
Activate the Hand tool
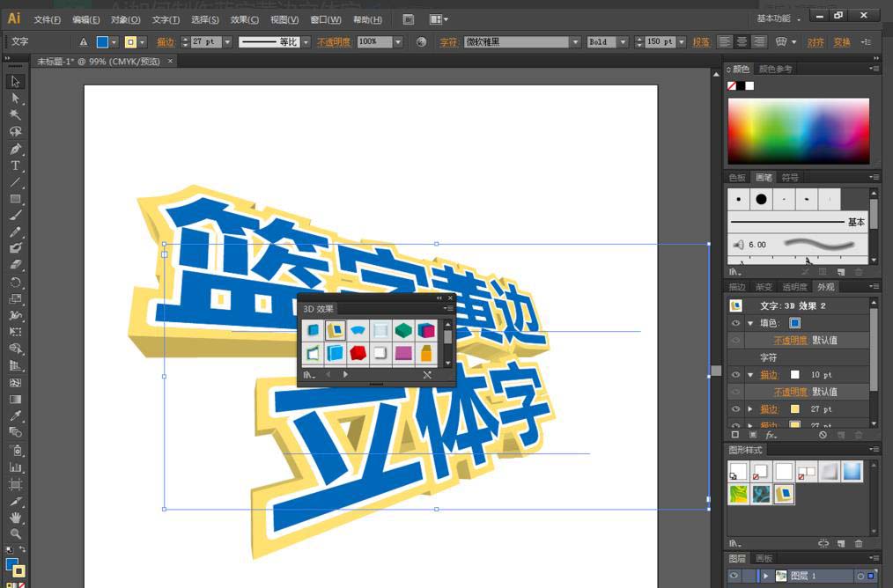tap(15, 518)
